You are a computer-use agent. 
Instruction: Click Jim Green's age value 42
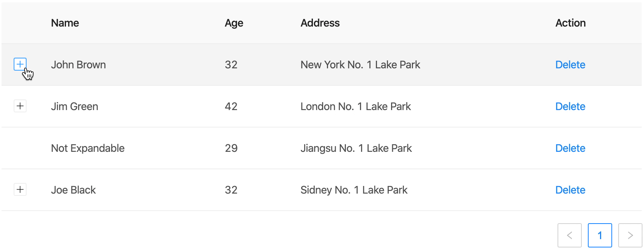click(x=231, y=106)
